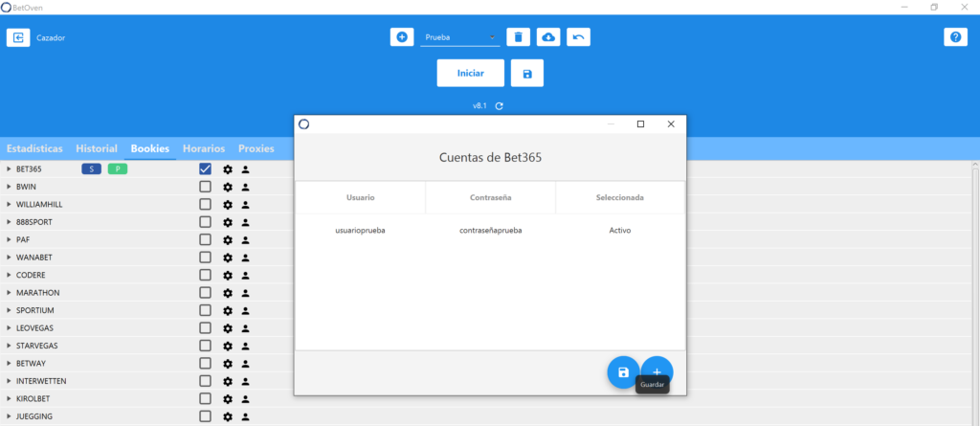Save configuration with the disk icon beside Iniciar
Image resolution: width=980 pixels, height=426 pixels.
point(527,73)
